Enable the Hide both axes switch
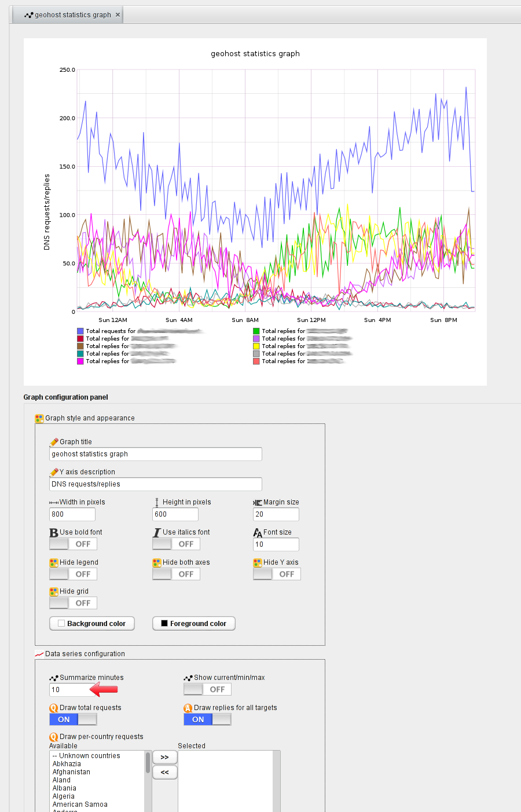Screen dimensions: 521x812 176,574
